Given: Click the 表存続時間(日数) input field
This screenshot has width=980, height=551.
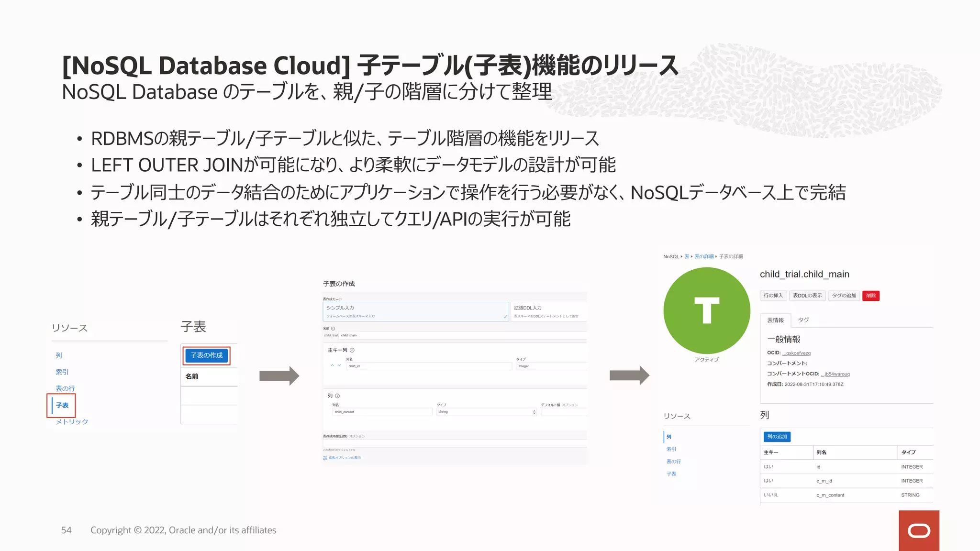Looking at the screenshot, I should coord(455,443).
